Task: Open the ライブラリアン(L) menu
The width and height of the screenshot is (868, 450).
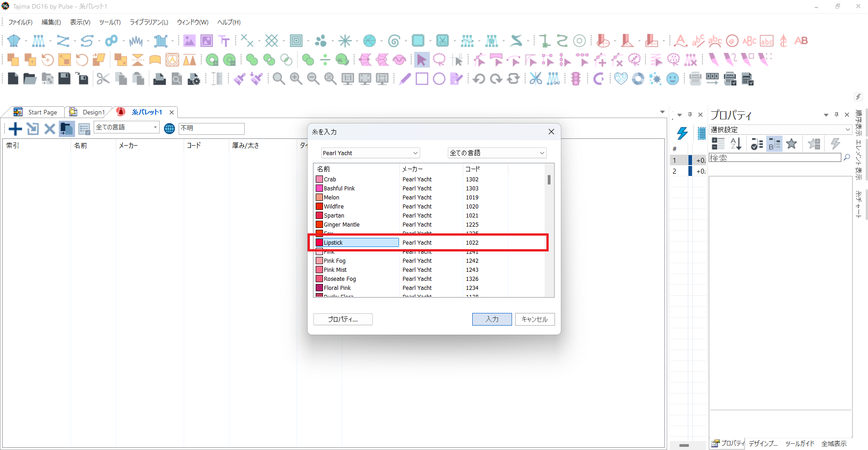Action: 149,22
